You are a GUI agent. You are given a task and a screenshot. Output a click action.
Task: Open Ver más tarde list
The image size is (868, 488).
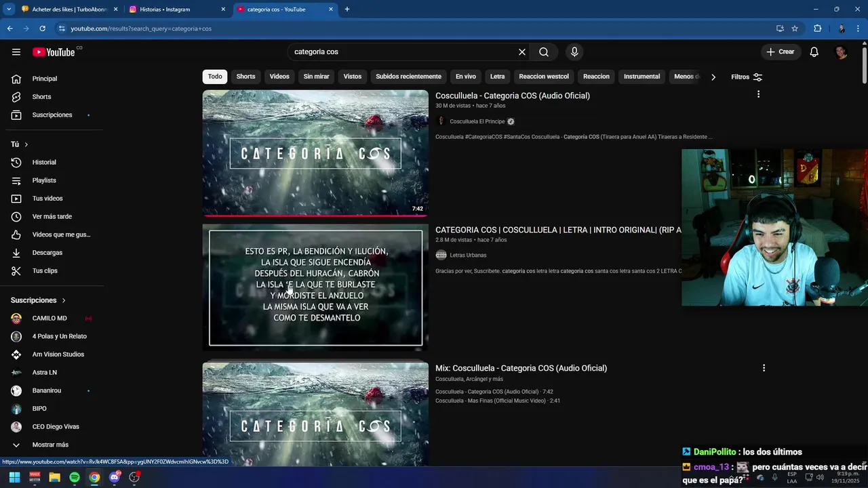(x=51, y=217)
